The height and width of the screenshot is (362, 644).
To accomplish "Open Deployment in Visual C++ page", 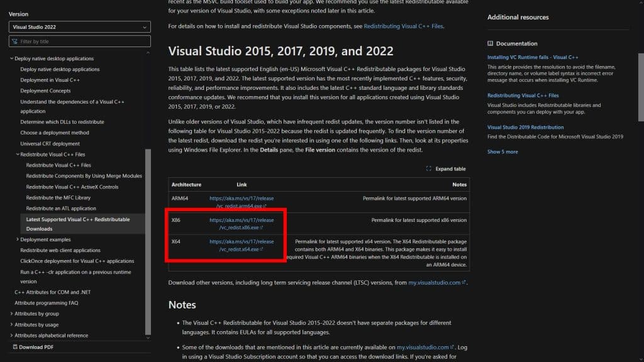I will (50, 80).
